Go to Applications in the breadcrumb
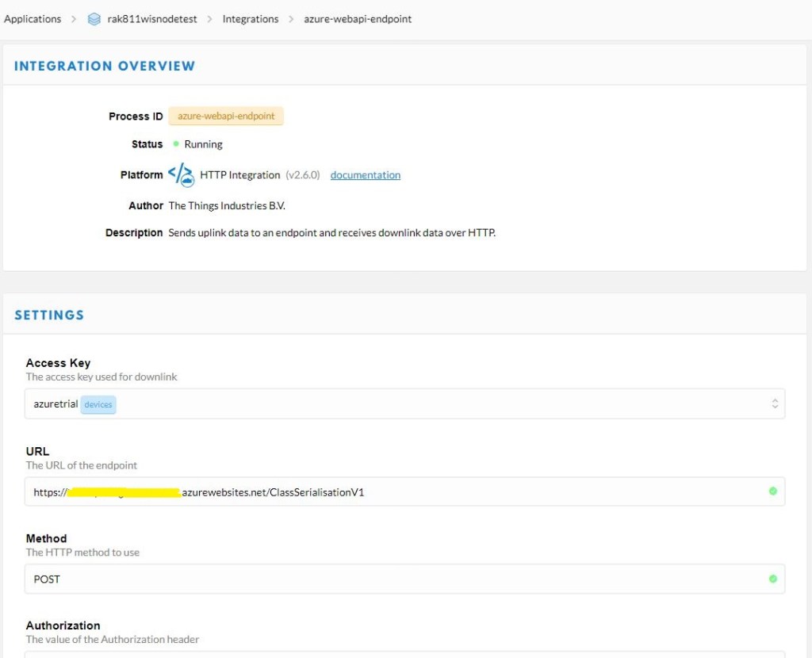This screenshot has height=658, width=812. pyautogui.click(x=33, y=19)
